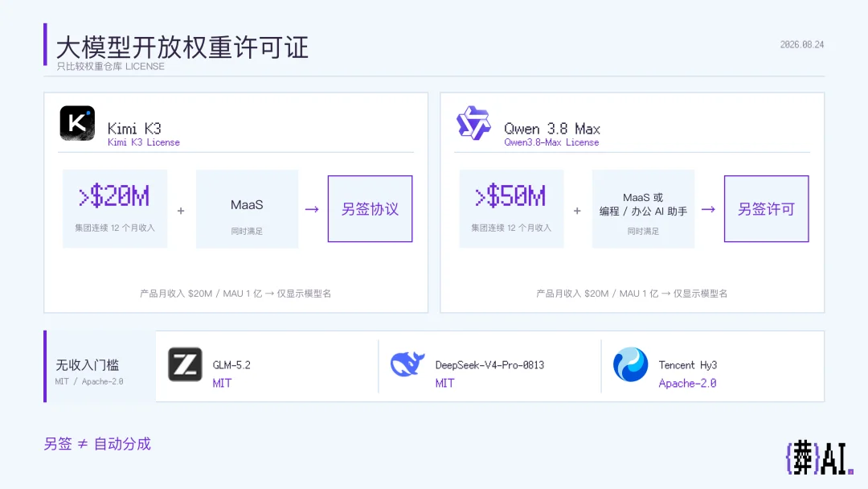Click the Kimi MaaS condition card
Viewport: 868px width, 489px height.
coord(247,209)
